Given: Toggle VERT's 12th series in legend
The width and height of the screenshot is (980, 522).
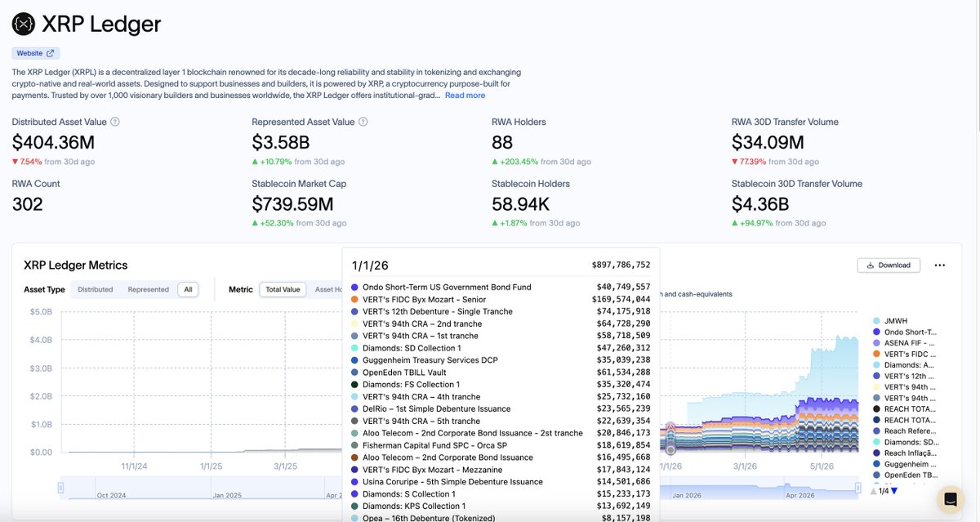Looking at the screenshot, I should click(903, 377).
